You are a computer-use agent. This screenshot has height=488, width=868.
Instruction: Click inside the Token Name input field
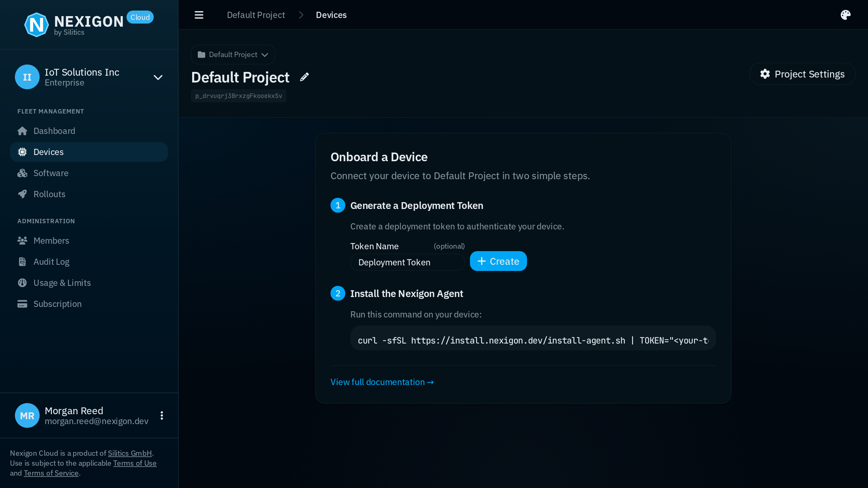click(407, 262)
